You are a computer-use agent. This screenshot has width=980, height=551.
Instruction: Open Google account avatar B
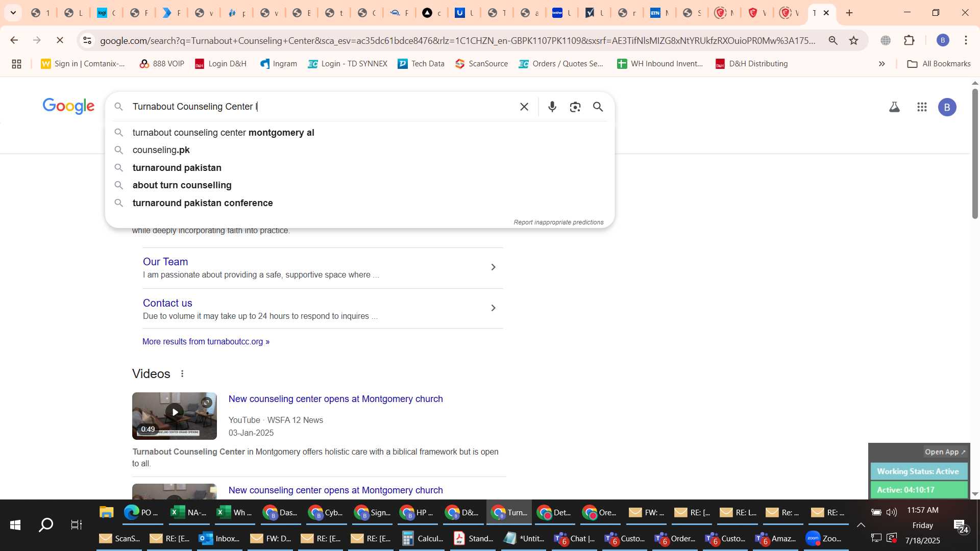coord(947,107)
